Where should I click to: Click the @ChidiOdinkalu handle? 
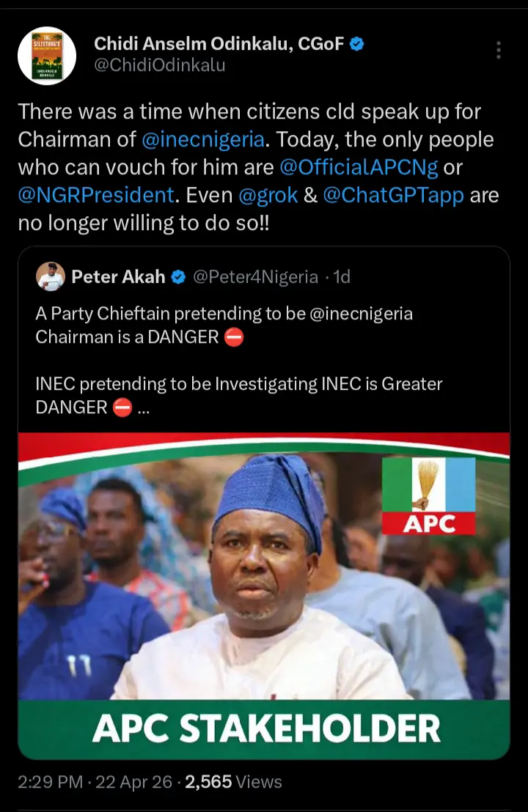(x=160, y=65)
